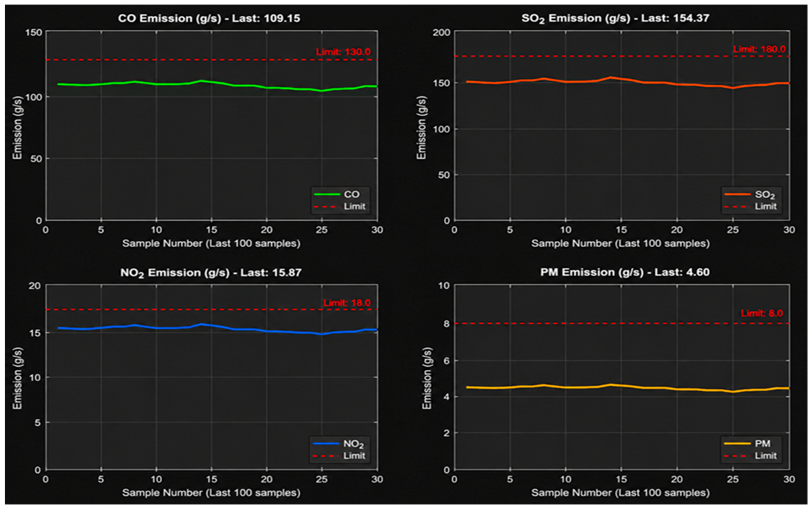Click the 30 x-axis tick in SO2 chart
This screenshot has width=812, height=509.
[x=789, y=230]
